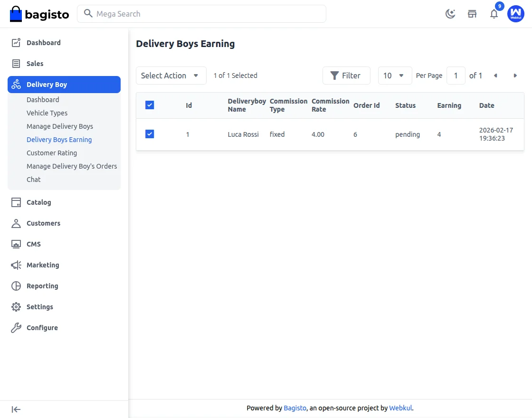Open notifications bell icon
Image resolution: width=532 pixels, height=418 pixels.
click(494, 14)
